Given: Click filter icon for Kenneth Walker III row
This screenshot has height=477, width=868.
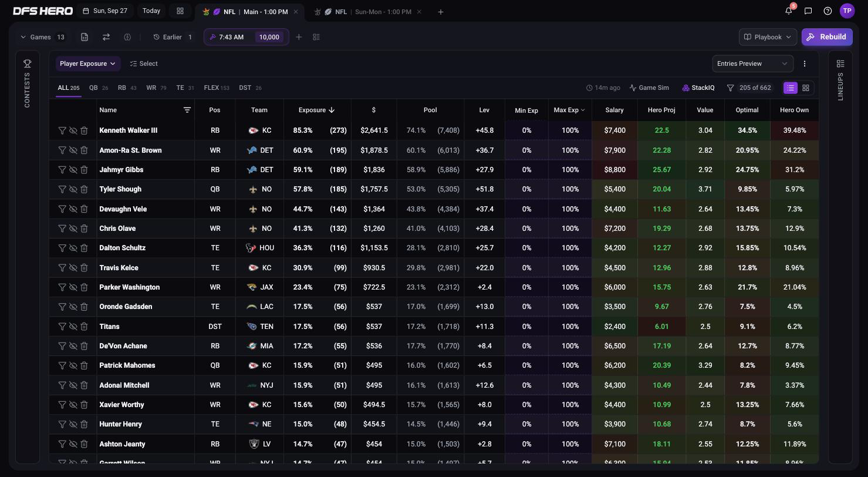Looking at the screenshot, I should coord(62,130).
